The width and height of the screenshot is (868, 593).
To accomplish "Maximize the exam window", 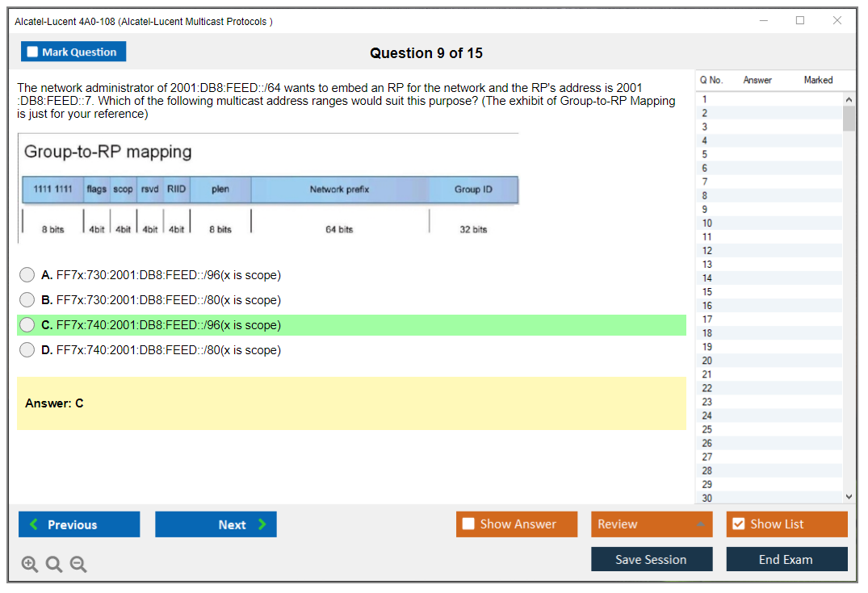I will tap(800, 21).
